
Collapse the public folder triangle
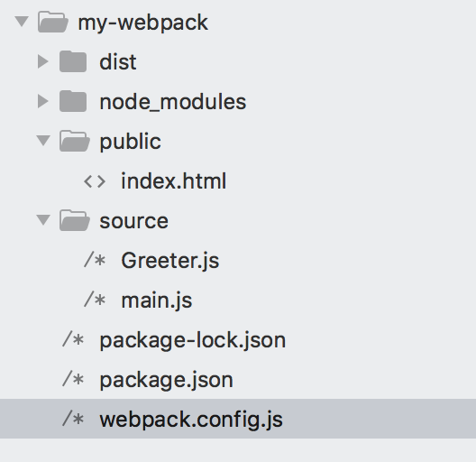43,141
